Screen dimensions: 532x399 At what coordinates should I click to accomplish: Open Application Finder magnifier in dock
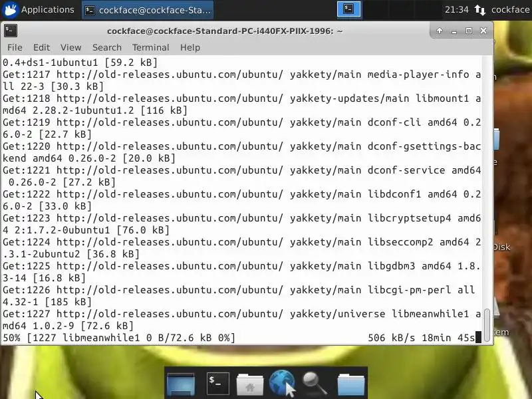pos(315,384)
